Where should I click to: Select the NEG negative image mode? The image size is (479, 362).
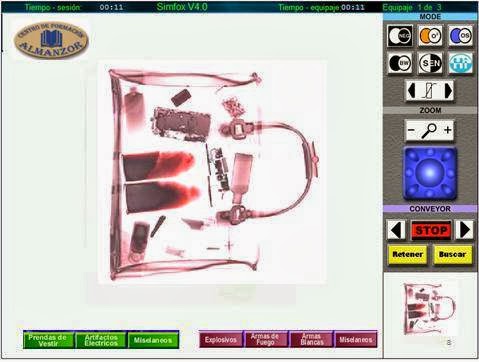[400, 36]
